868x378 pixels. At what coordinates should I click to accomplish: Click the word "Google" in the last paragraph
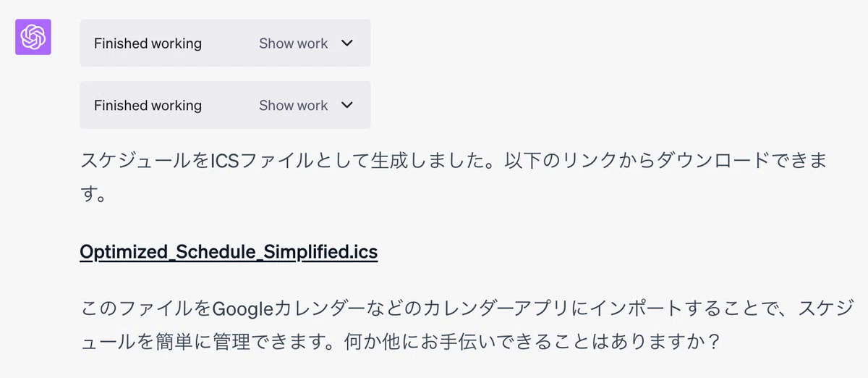pyautogui.click(x=242, y=309)
